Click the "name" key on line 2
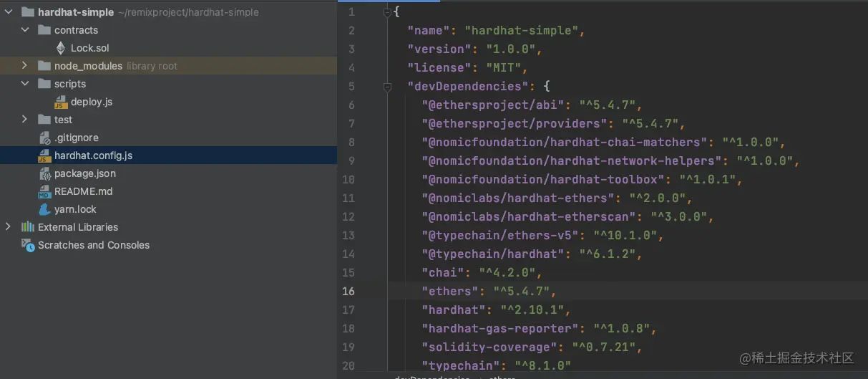Screen dimensions: 868x379 pyautogui.click(x=429, y=30)
